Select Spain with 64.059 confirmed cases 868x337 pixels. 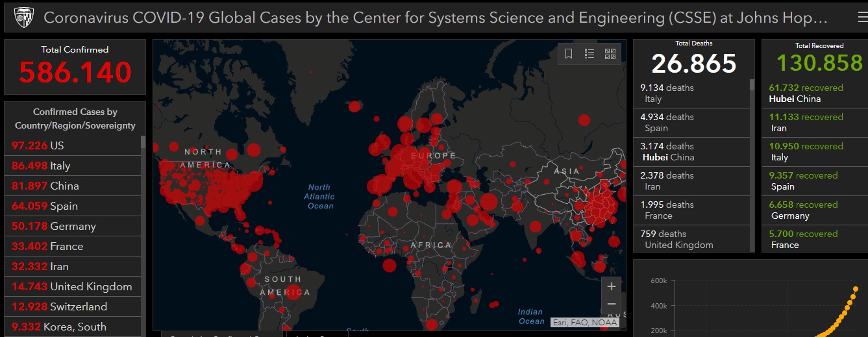pos(72,206)
